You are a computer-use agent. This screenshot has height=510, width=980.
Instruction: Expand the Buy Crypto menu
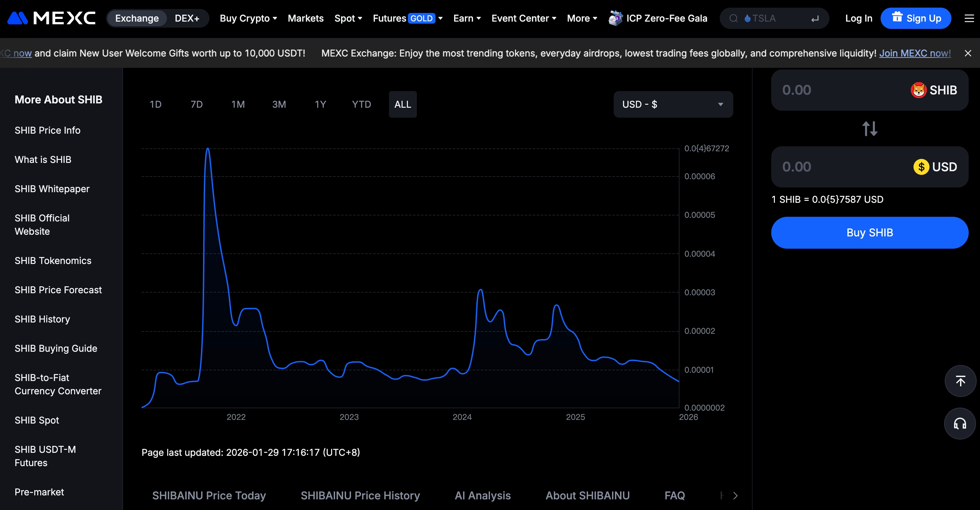[x=248, y=18]
